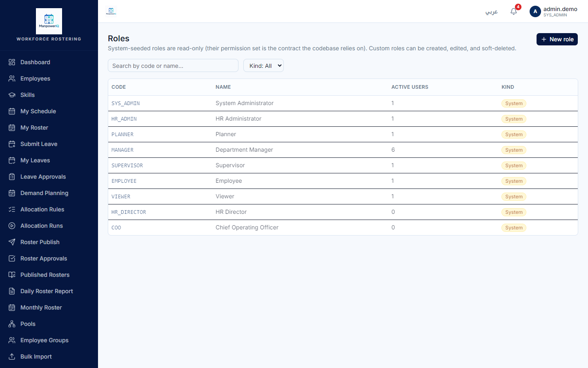Select the VIEWER role code
Image resolution: width=588 pixels, height=368 pixels.
(x=121, y=197)
